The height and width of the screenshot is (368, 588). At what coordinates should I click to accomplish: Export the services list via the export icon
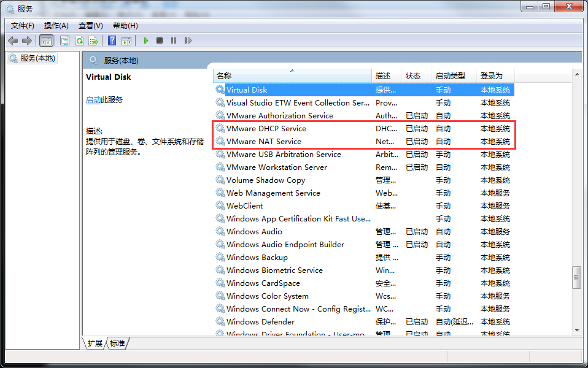click(x=93, y=40)
